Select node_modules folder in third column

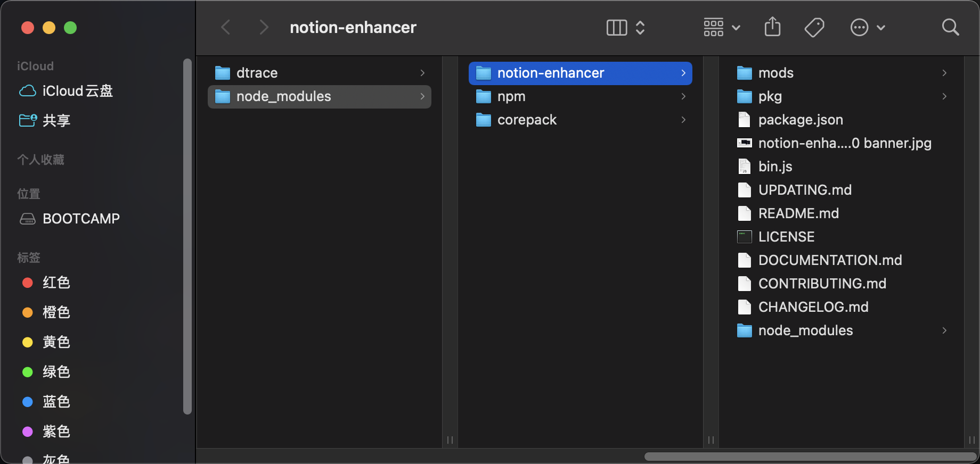(842, 330)
